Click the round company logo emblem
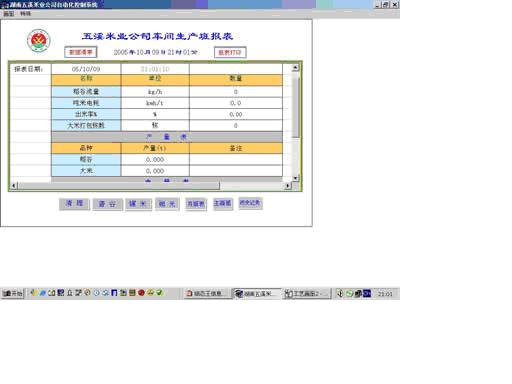The image size is (512, 384). [x=39, y=41]
